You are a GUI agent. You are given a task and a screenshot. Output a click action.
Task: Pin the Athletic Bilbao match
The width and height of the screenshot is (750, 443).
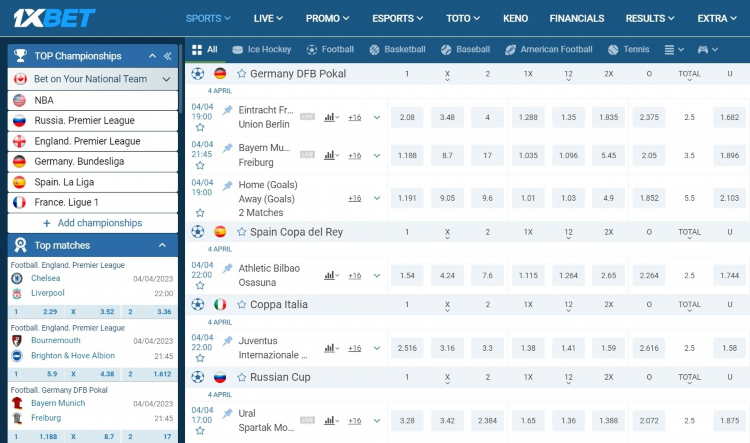[228, 268]
